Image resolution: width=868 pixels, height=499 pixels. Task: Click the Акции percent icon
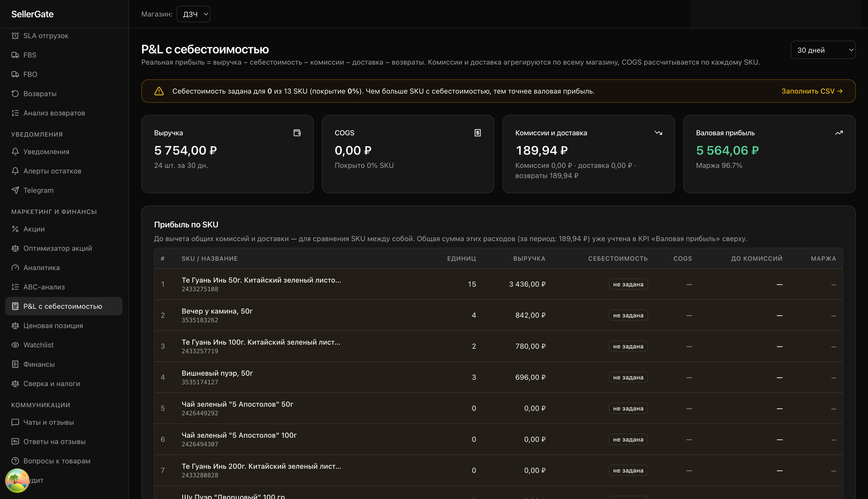(x=15, y=229)
